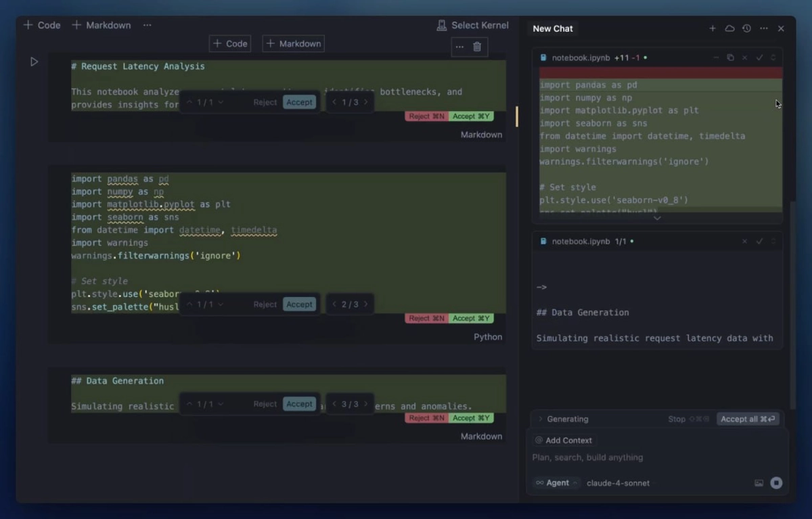Open the notebook toolbar more actions ellipsis
This screenshot has width=812, height=519.
(x=147, y=25)
